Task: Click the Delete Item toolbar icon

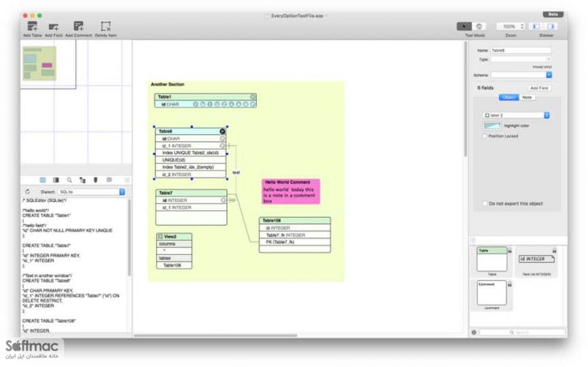Action: [106, 27]
